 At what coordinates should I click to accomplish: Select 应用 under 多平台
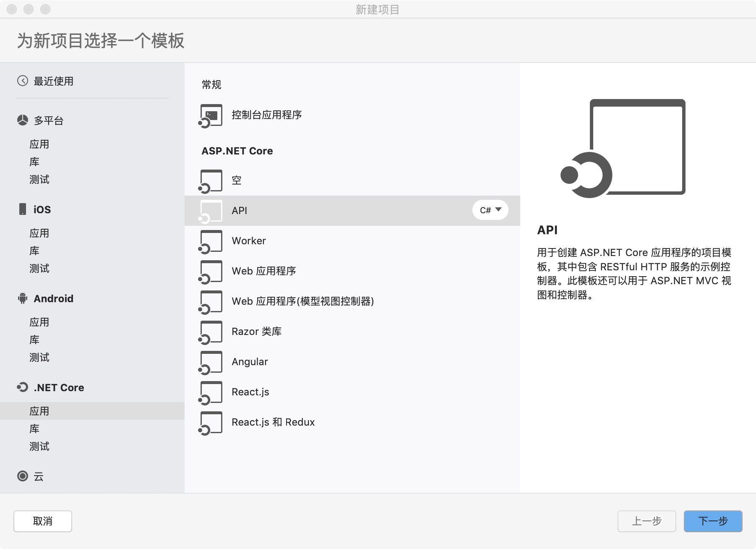coord(39,144)
